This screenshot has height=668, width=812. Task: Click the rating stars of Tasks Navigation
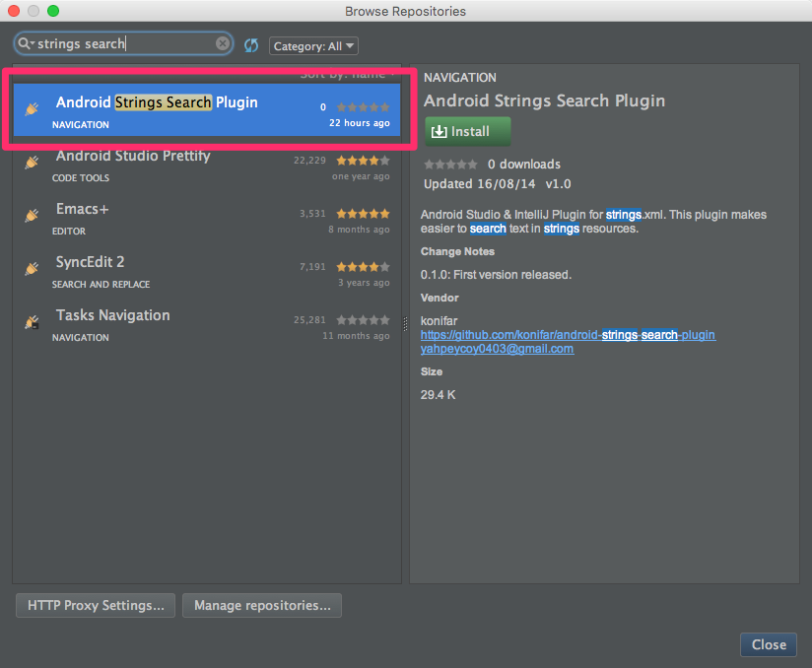point(363,320)
